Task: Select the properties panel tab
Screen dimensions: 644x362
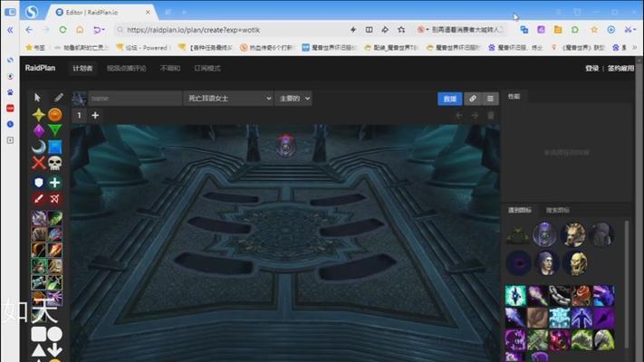Action: [514, 97]
